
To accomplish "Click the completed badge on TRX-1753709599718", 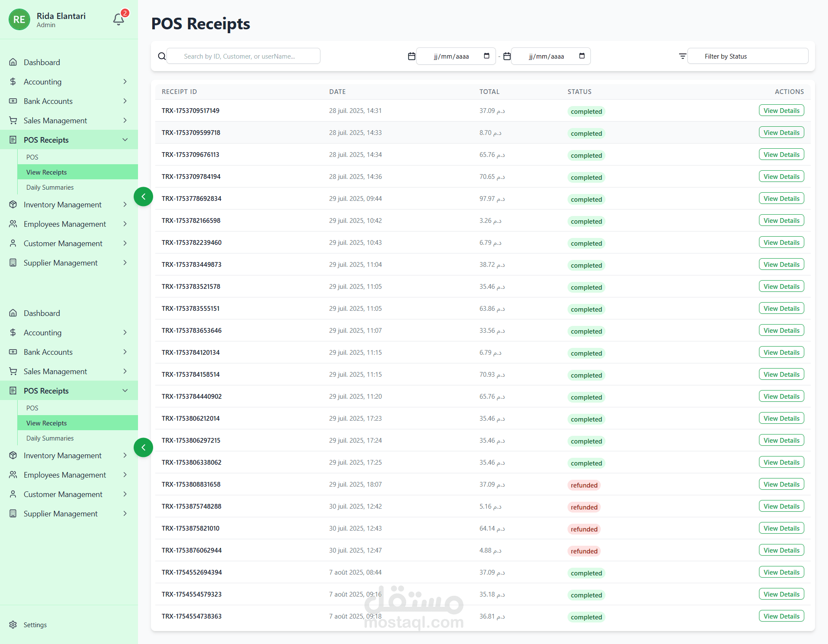I will click(x=586, y=134).
